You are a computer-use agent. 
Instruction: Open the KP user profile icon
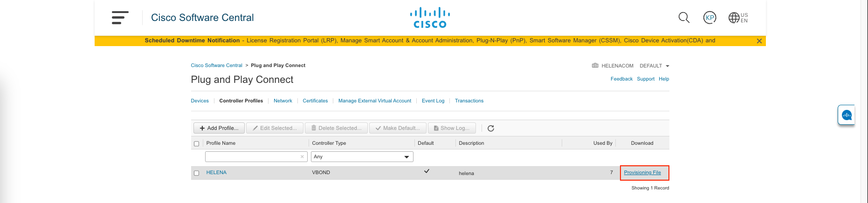pos(710,18)
